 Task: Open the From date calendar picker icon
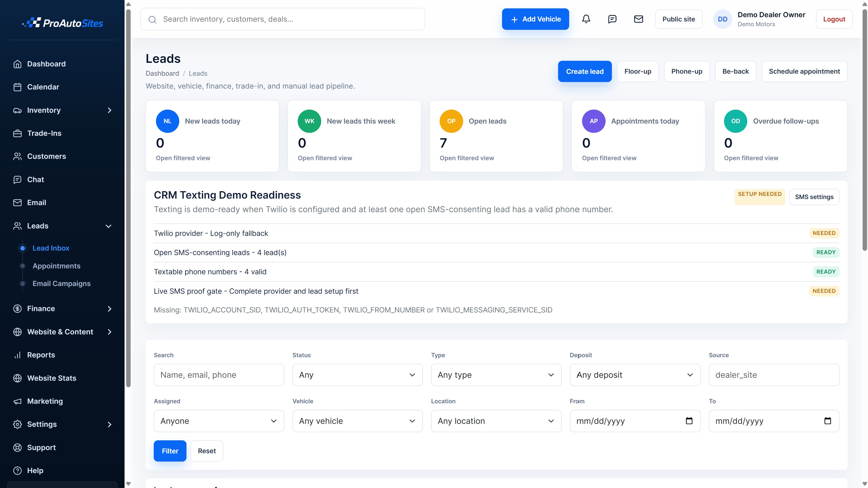pyautogui.click(x=689, y=421)
